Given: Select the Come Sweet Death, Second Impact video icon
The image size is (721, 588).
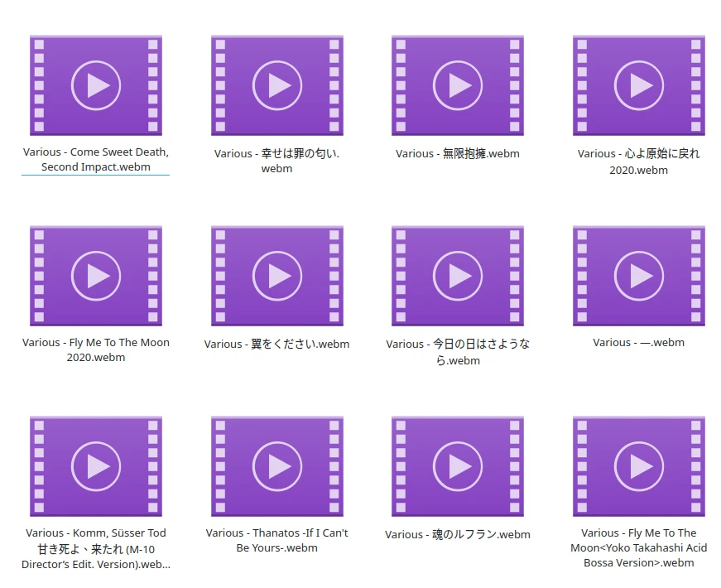Looking at the screenshot, I should (96, 85).
